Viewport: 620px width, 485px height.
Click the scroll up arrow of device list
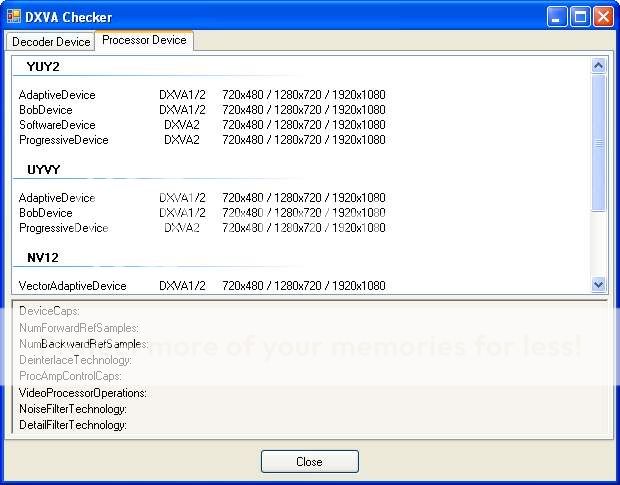coord(598,65)
